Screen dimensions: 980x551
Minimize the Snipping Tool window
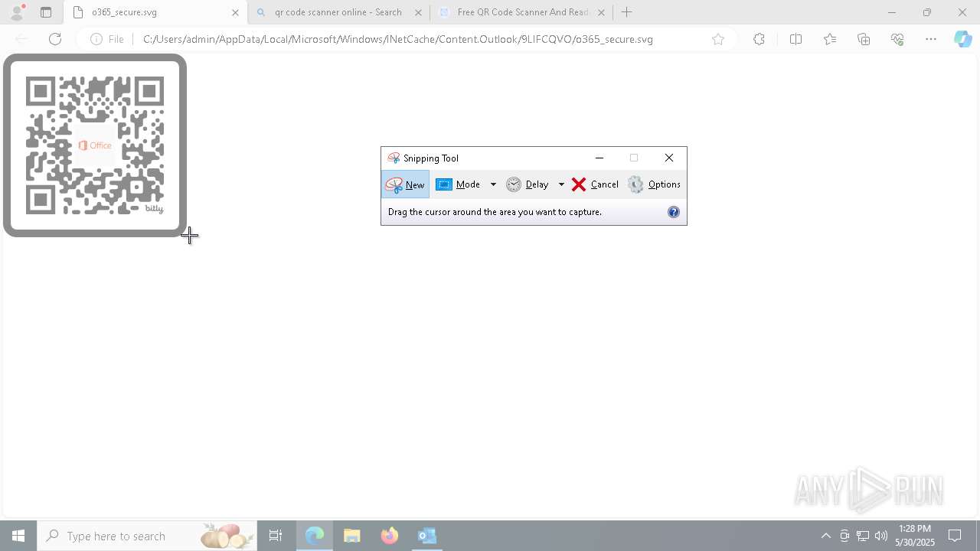(x=599, y=158)
